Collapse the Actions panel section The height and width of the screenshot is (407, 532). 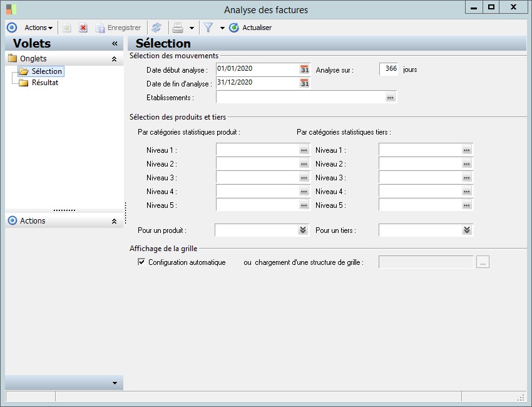[x=114, y=221]
